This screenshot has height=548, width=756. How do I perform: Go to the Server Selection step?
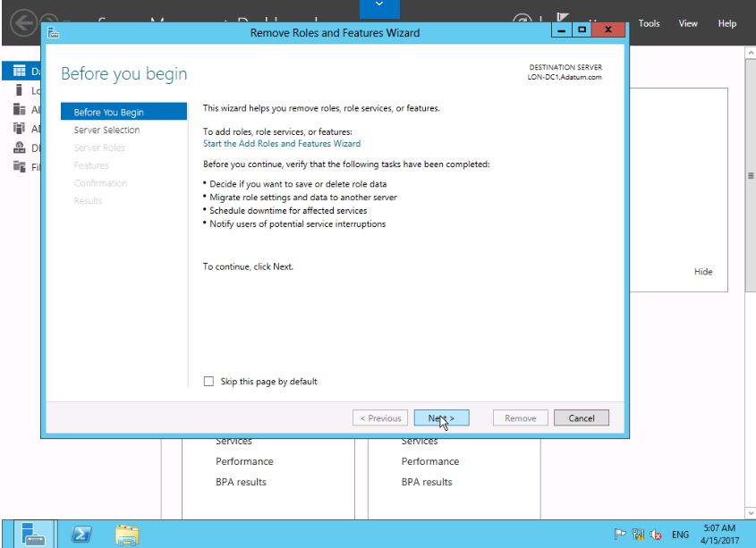[x=106, y=130]
